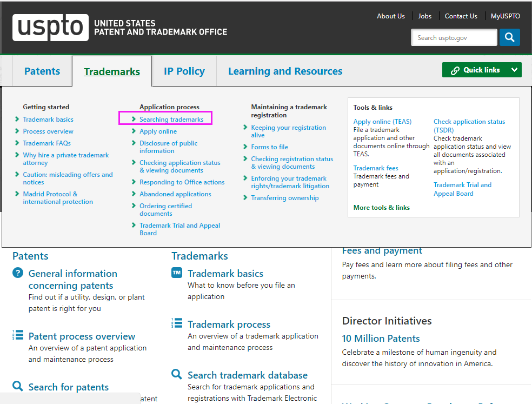Viewport: 532px width, 404px height.
Task: Open the Patents navigation menu
Action: (42, 71)
